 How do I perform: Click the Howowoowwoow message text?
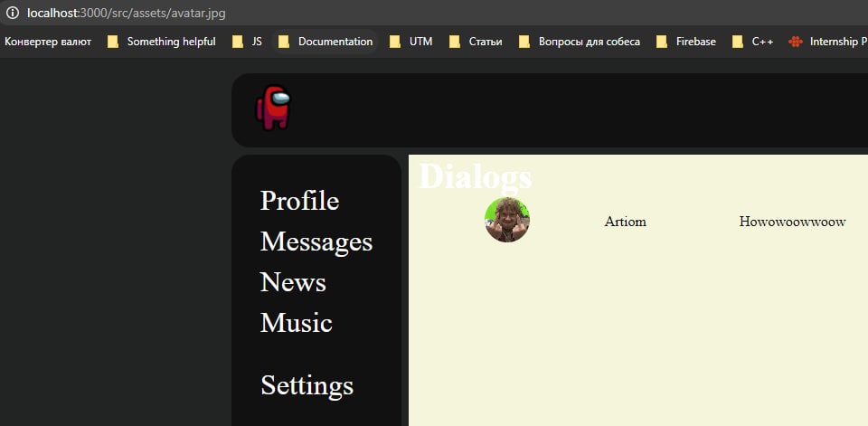[x=792, y=222]
